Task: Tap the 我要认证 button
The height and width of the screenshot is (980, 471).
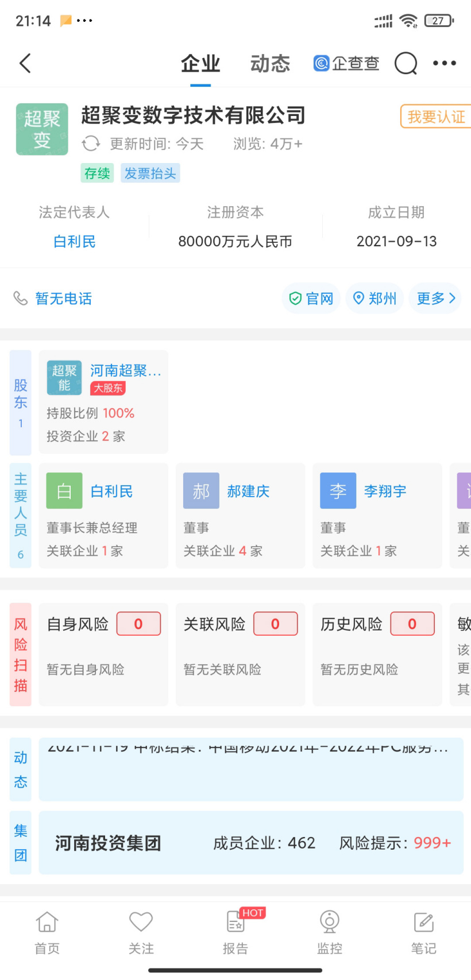Action: 436,117
